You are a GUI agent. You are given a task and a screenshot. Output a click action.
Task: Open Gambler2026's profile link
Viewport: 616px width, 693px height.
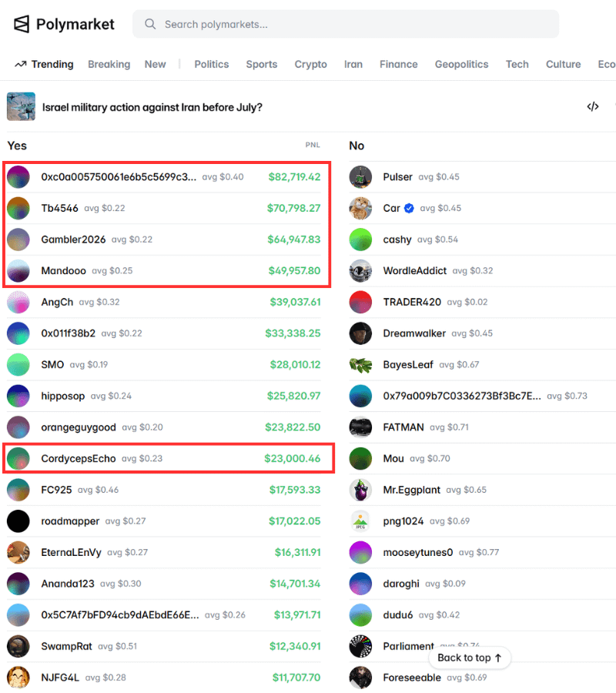tap(73, 239)
